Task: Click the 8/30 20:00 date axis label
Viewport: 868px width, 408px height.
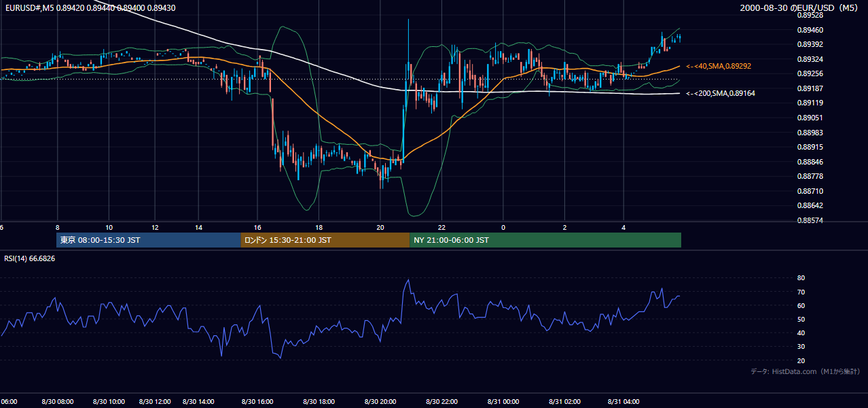Action: coord(380,401)
